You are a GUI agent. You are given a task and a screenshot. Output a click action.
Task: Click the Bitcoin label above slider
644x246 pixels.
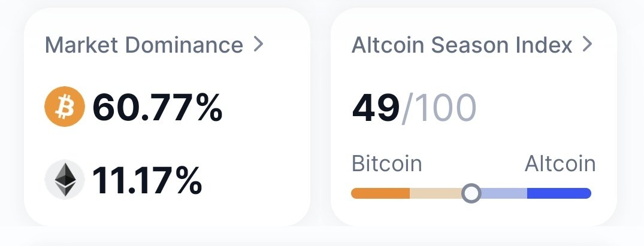pyautogui.click(x=387, y=163)
